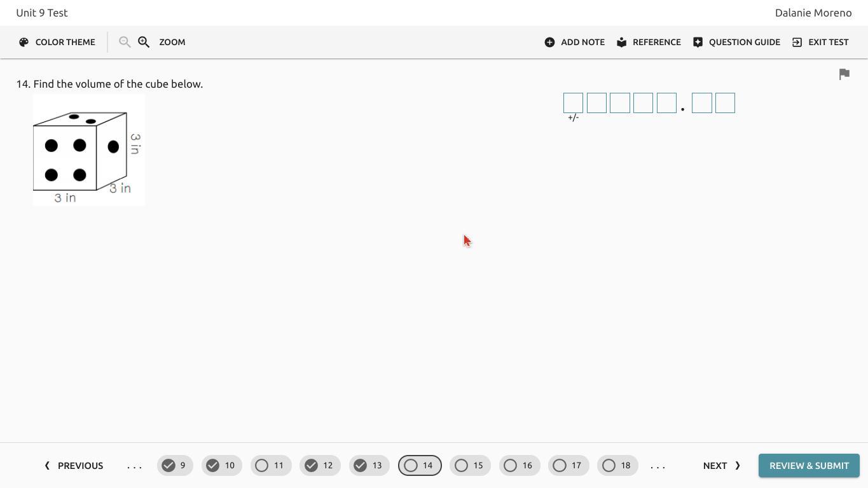Jump to question 15
The height and width of the screenshot is (488, 868).
pos(470,466)
